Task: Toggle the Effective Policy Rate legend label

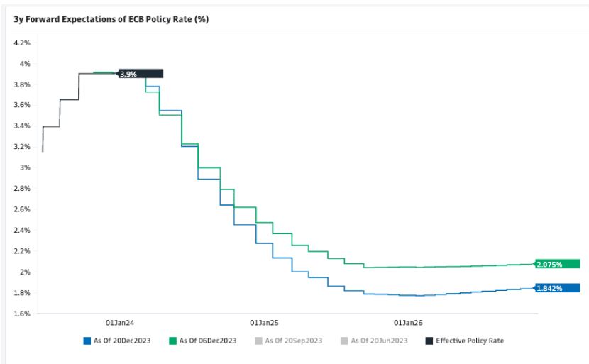Action: click(x=470, y=341)
